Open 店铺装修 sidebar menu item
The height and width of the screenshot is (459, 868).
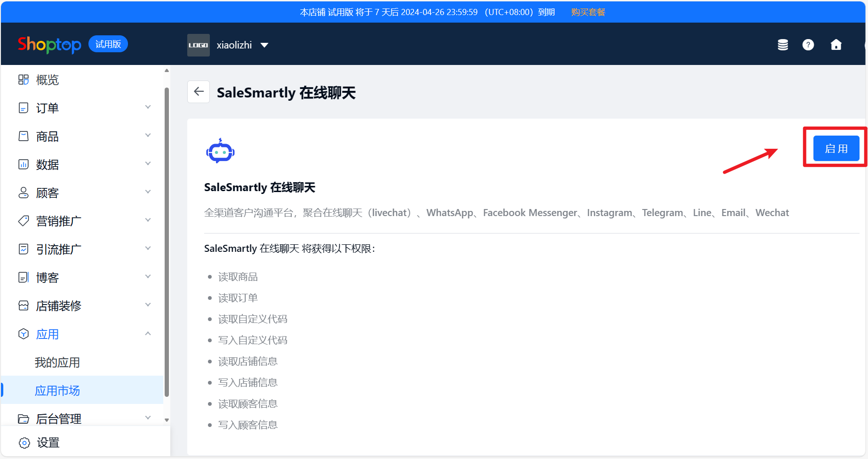pyautogui.click(x=59, y=306)
